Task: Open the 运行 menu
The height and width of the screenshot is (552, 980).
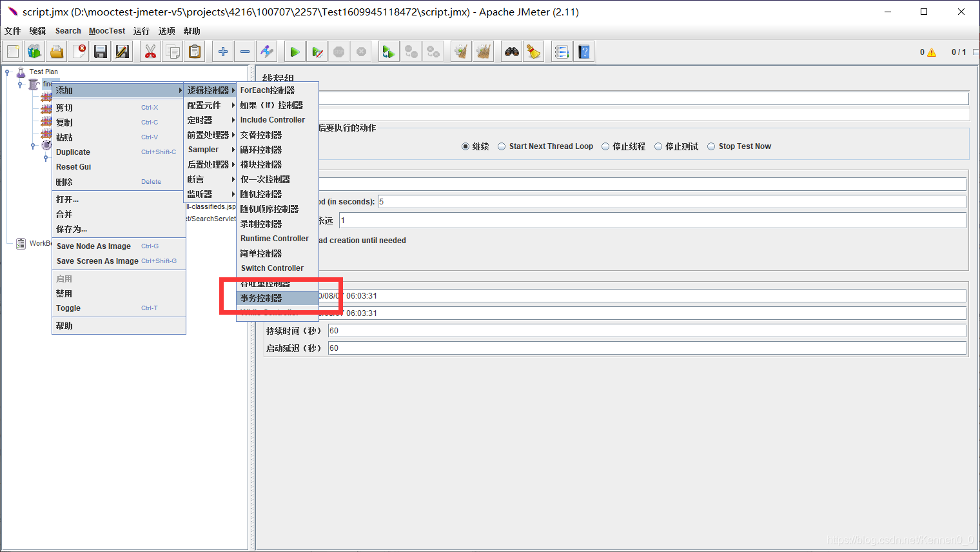Action: click(x=141, y=31)
